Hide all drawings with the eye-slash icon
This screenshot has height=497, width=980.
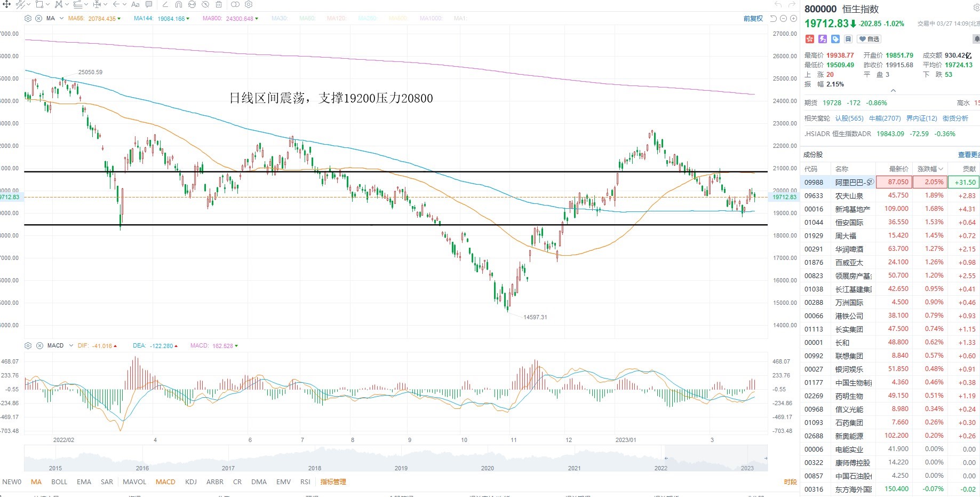205,4
